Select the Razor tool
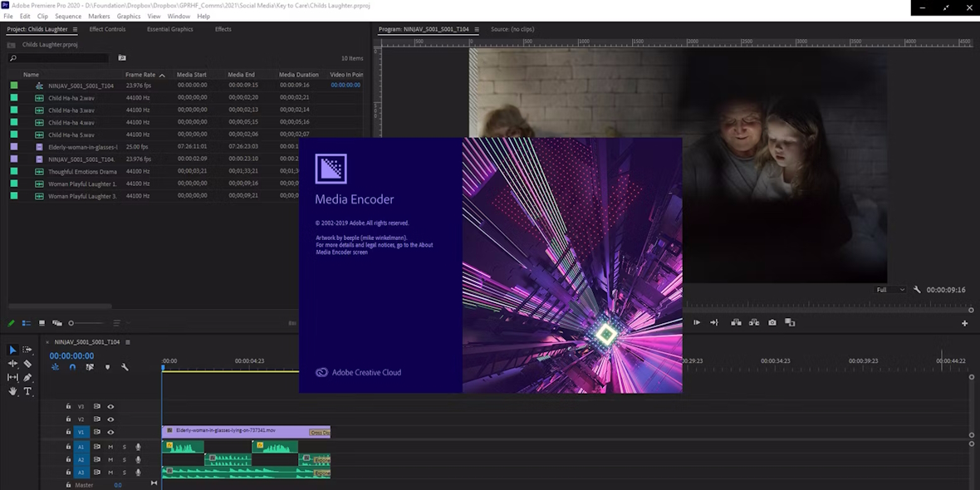 coord(27,364)
